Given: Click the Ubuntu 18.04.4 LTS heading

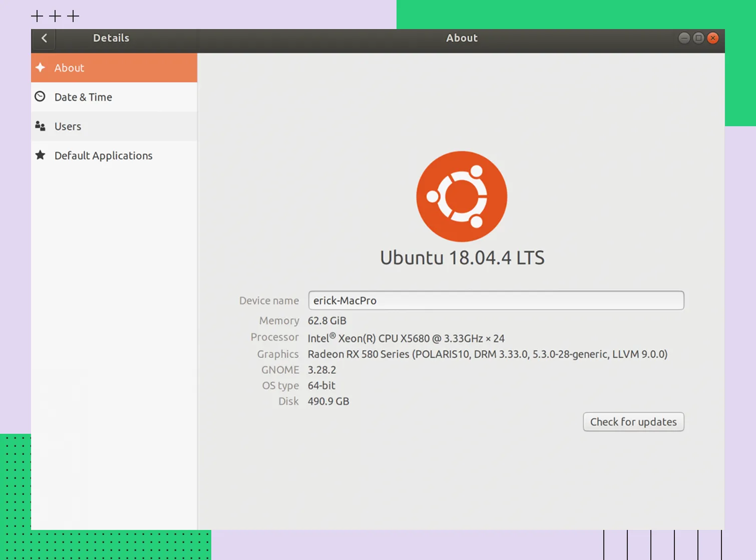Looking at the screenshot, I should click(x=462, y=258).
